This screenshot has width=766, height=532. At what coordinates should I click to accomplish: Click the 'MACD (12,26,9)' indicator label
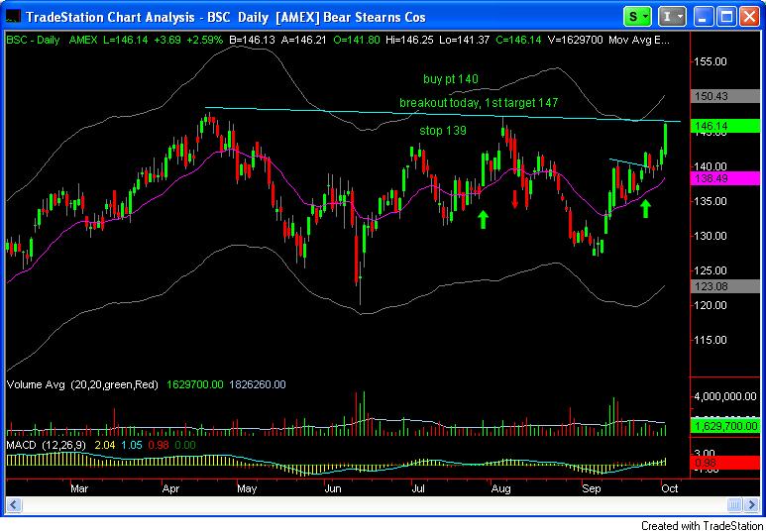tap(46, 445)
